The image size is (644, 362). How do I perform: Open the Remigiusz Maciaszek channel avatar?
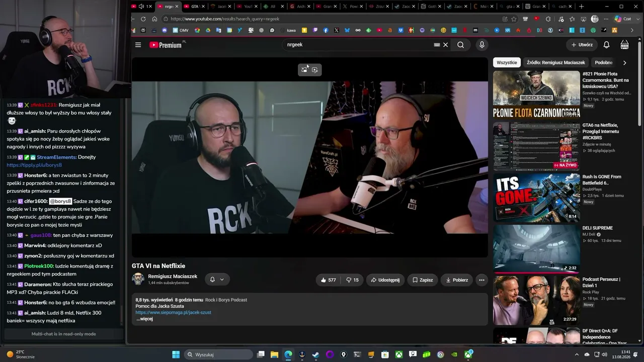click(138, 279)
